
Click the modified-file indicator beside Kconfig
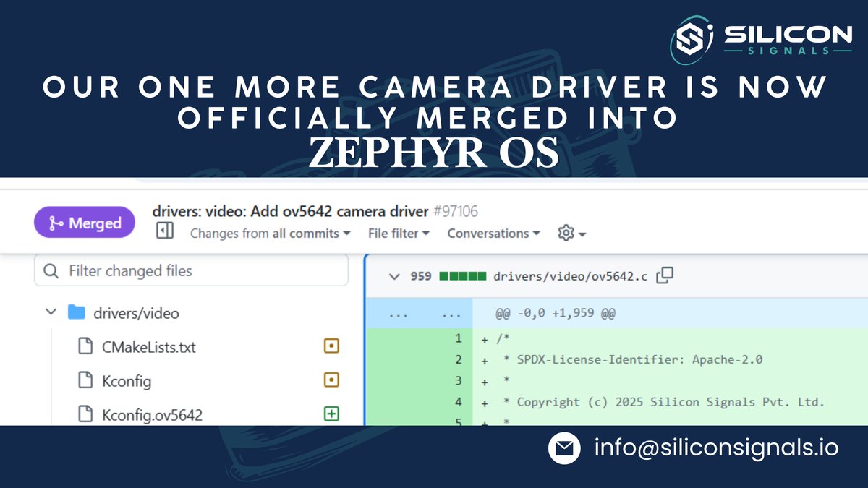click(x=331, y=380)
